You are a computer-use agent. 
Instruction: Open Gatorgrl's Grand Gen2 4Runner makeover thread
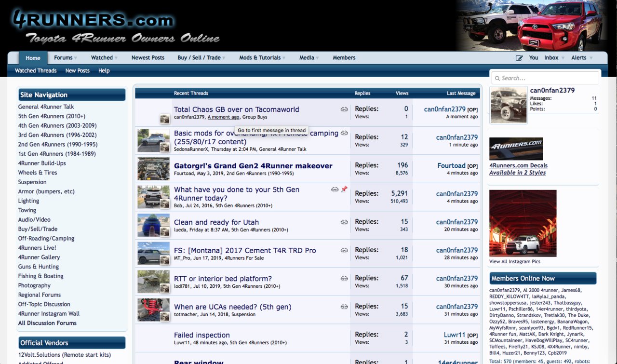coord(253,166)
